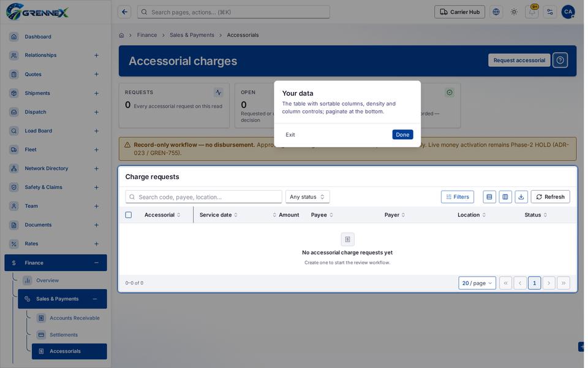
Task: Click Request accessorial button
Action: pyautogui.click(x=519, y=60)
